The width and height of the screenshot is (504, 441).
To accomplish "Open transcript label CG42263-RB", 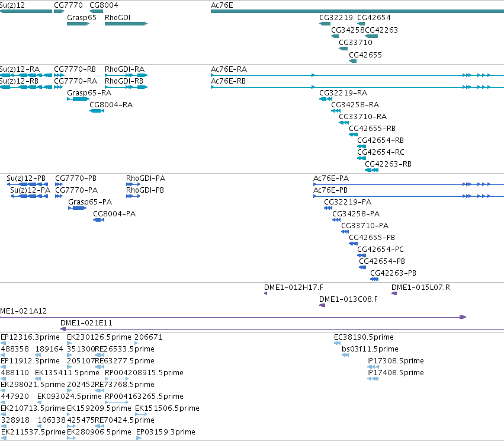I will pos(388,164).
